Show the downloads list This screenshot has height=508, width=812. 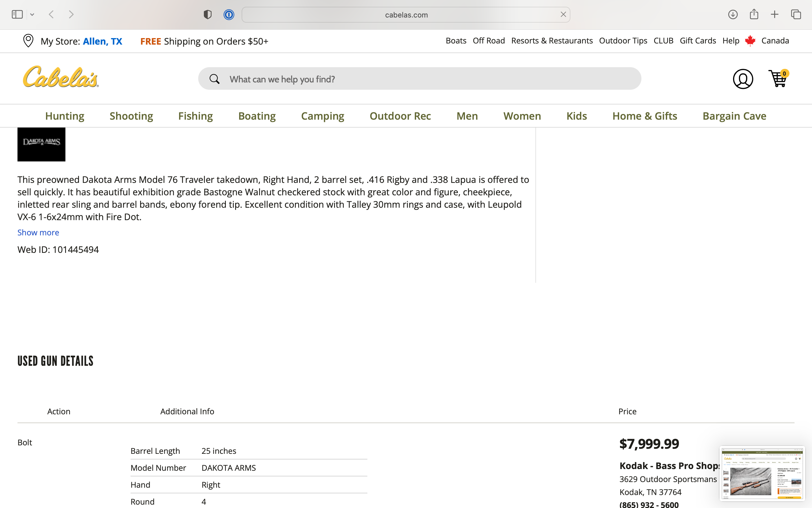click(733, 14)
